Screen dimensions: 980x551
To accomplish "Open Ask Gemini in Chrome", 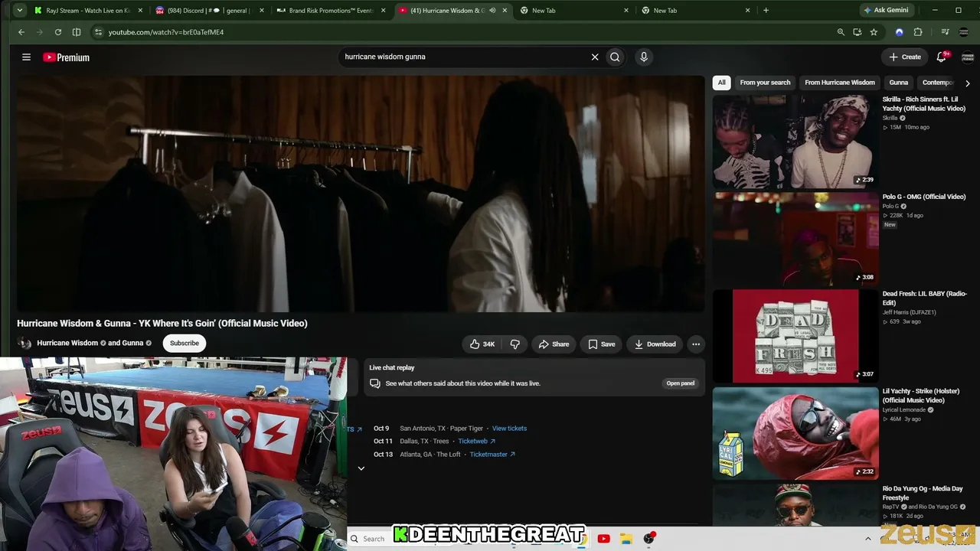I will 887,11.
